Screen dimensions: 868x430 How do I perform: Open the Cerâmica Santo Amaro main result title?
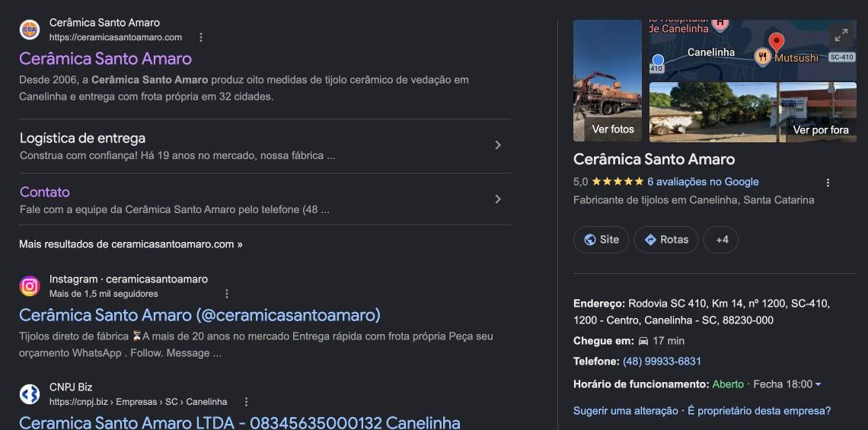click(x=105, y=59)
